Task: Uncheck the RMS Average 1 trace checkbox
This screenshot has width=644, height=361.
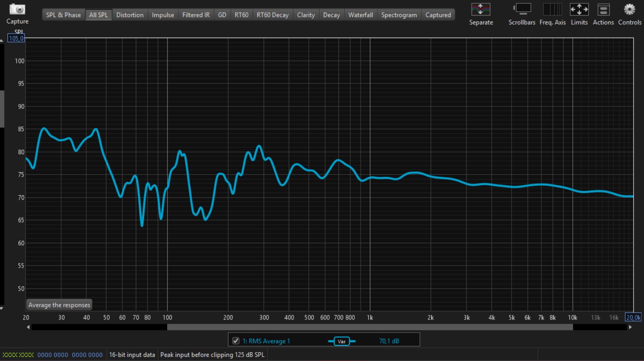Action: [236, 341]
